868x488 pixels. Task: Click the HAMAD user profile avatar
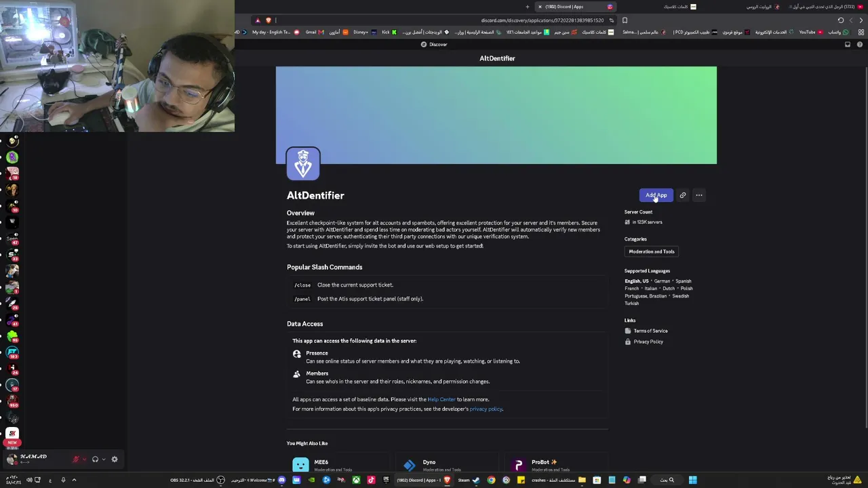pyautogui.click(x=12, y=460)
